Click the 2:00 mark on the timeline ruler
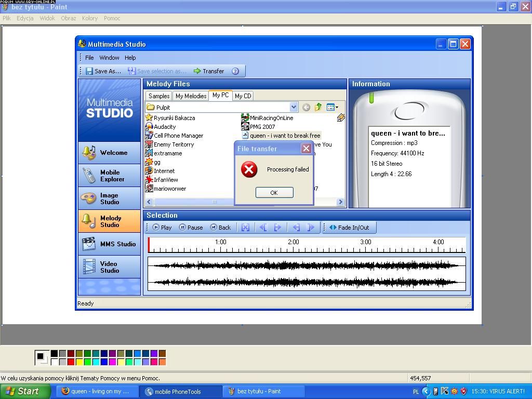532x399 pixels. point(294,242)
